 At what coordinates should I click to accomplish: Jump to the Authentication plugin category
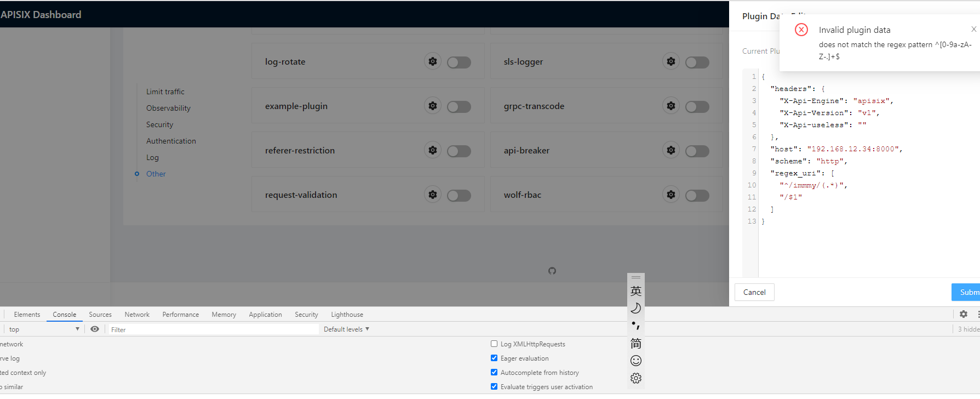pos(171,141)
